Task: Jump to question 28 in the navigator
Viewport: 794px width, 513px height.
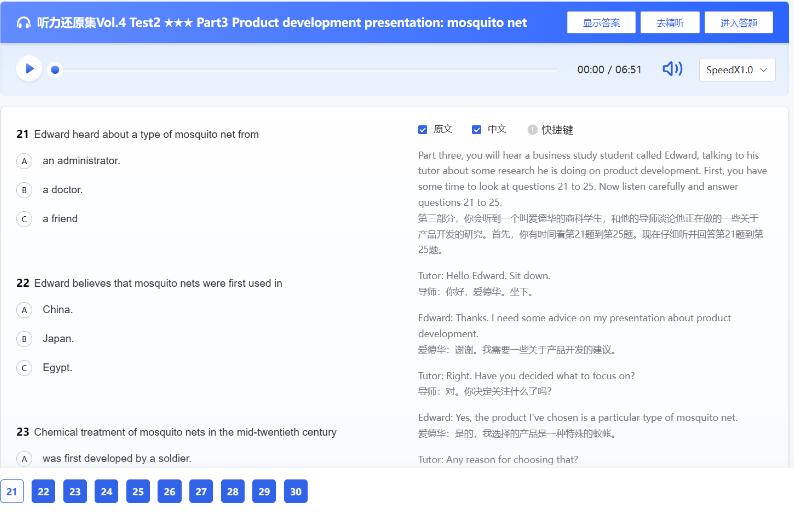Action: coord(232,491)
